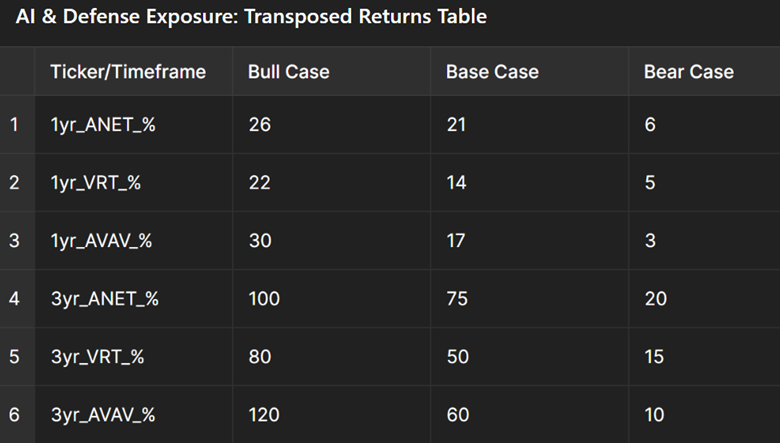The image size is (780, 443).
Task: Click the 1yr_VRT_% row label cell
Action: pos(98,183)
